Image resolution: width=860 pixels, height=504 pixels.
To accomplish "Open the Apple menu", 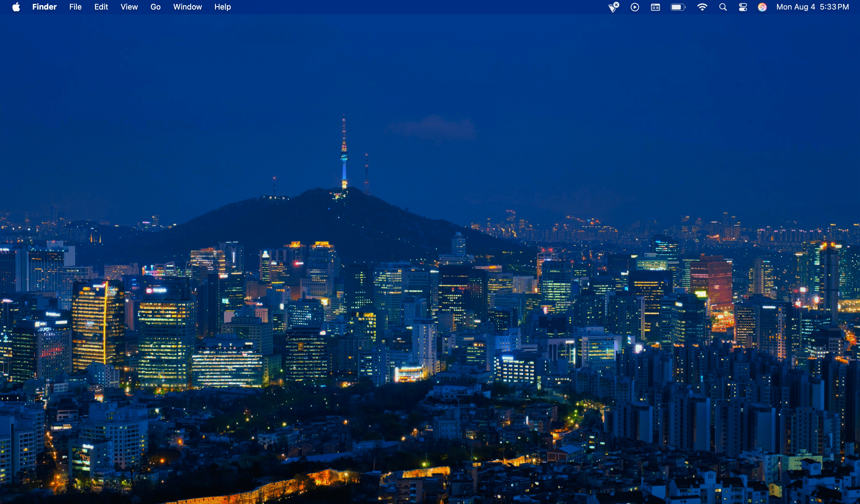I will (16, 7).
